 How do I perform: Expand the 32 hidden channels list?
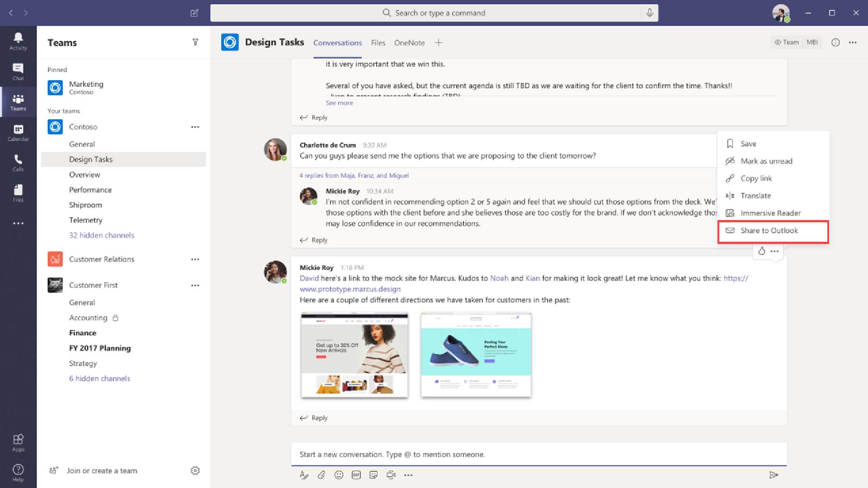101,235
